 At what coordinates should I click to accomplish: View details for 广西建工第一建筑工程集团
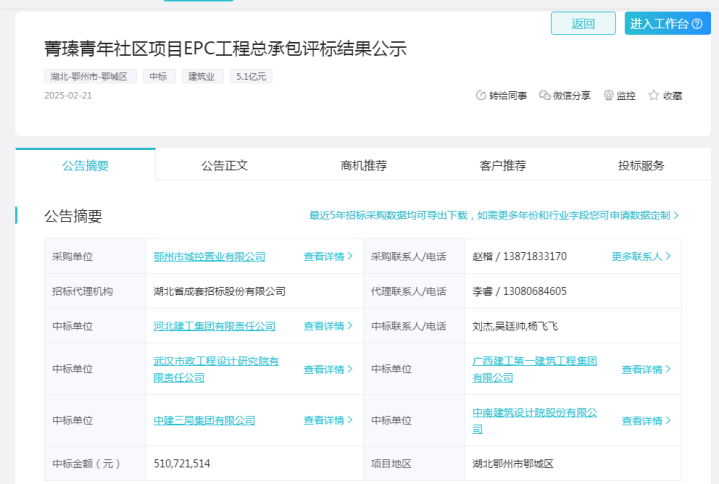[646, 369]
